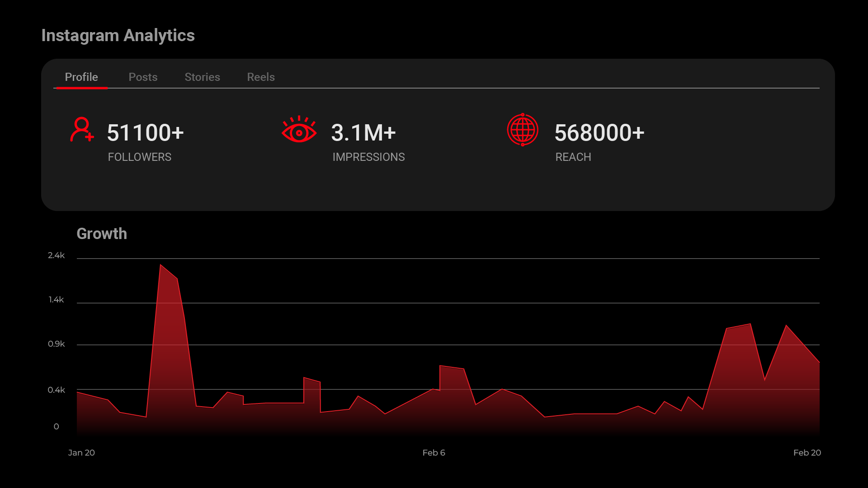Click the IMPRESSIONS label
Screen dimensions: 868x488
point(368,157)
